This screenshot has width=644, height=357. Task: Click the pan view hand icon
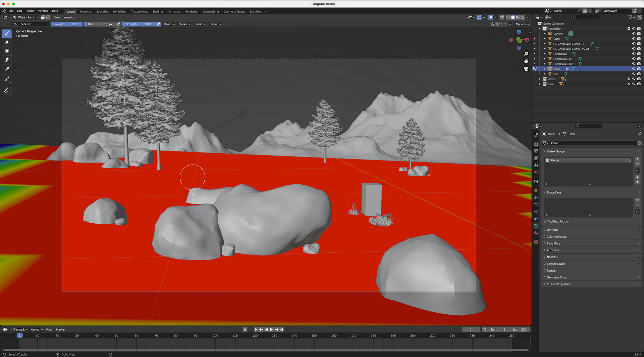coord(526,61)
